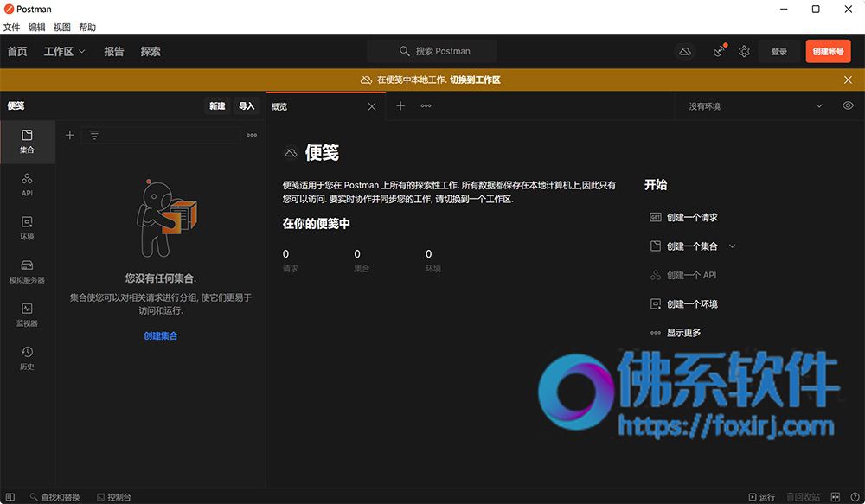Close the 概览 tab

click(x=372, y=106)
